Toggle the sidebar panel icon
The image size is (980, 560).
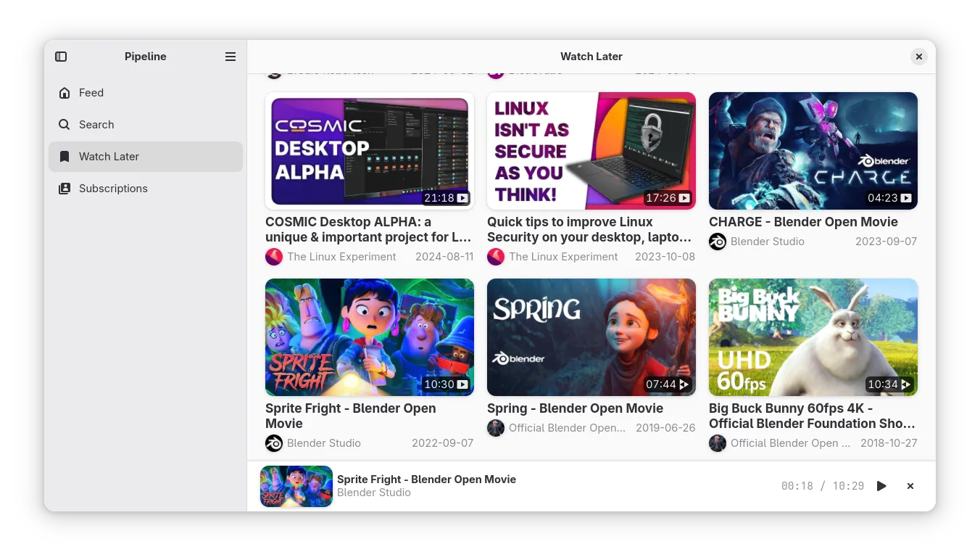click(x=61, y=57)
